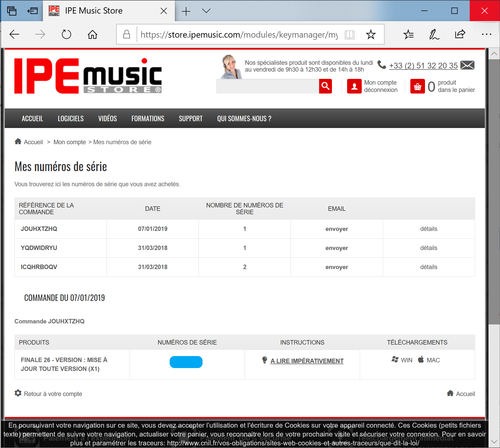The height and width of the screenshot is (448, 500).
Task: Click the red user account icon
Action: coord(354,86)
